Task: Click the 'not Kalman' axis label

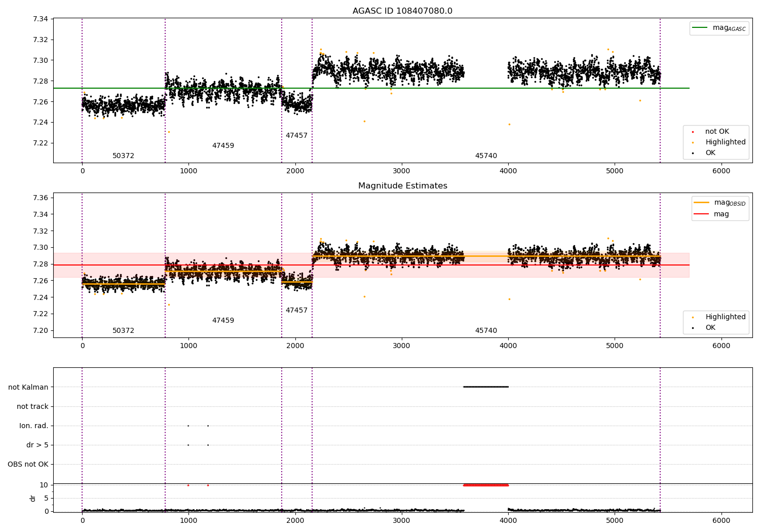Action: point(28,387)
